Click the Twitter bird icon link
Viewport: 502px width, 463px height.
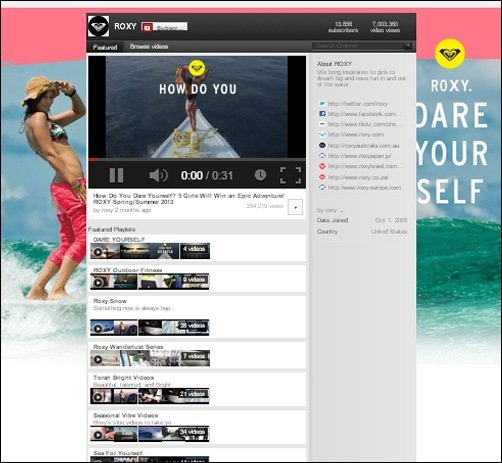(322, 103)
